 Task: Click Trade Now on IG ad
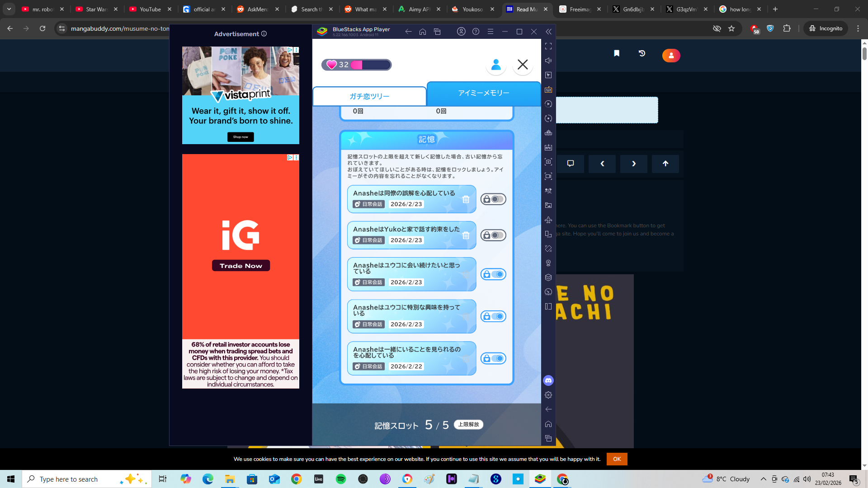[x=241, y=266]
